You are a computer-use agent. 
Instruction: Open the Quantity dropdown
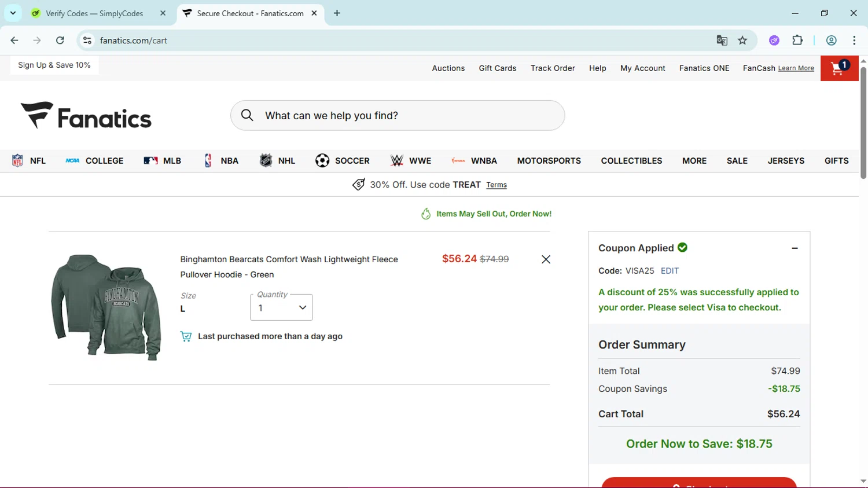pyautogui.click(x=281, y=307)
